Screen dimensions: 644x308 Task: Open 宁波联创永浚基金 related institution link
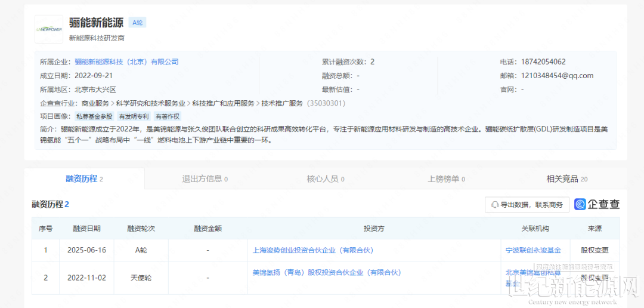point(534,250)
